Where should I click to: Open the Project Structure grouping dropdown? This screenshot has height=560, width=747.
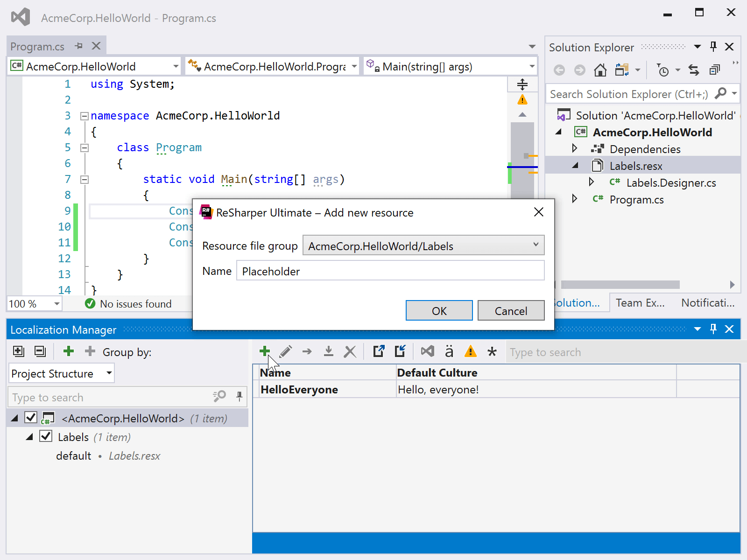click(62, 373)
